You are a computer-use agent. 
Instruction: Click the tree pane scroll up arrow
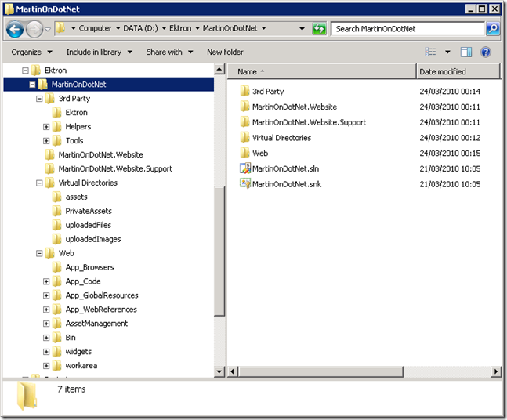[219, 69]
